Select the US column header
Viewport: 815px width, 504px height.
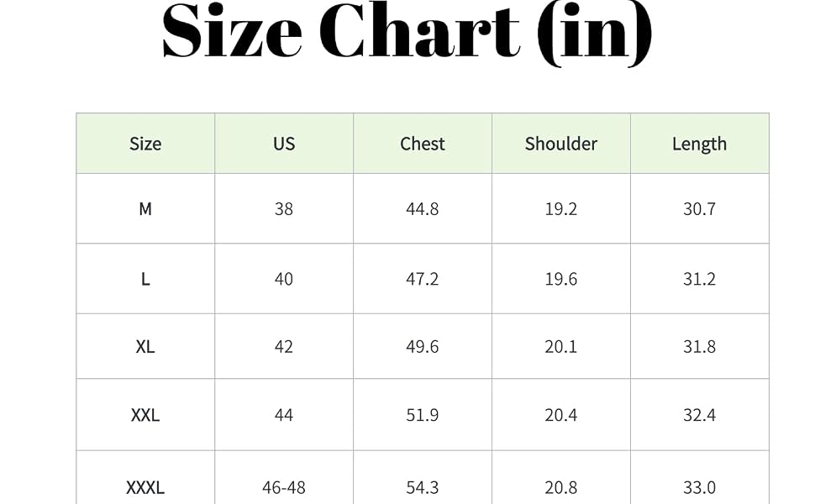284,144
